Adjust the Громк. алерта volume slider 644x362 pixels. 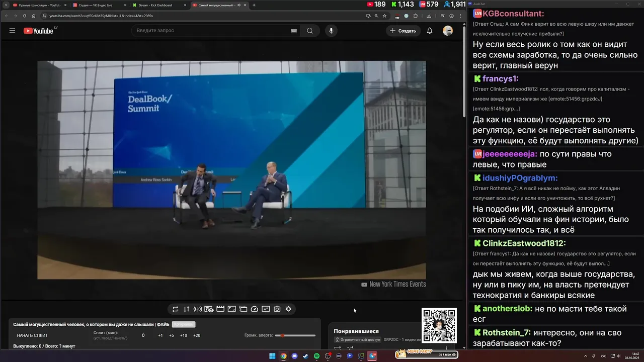[x=295, y=335]
